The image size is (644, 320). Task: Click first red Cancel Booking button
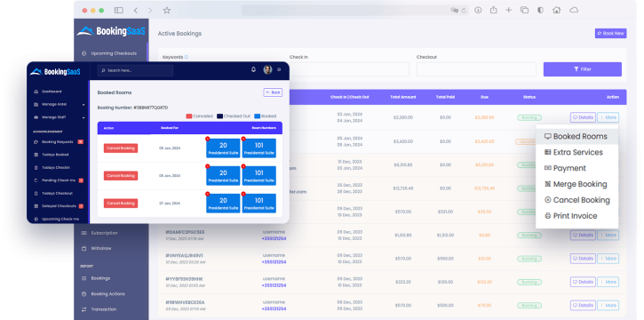coord(121,148)
